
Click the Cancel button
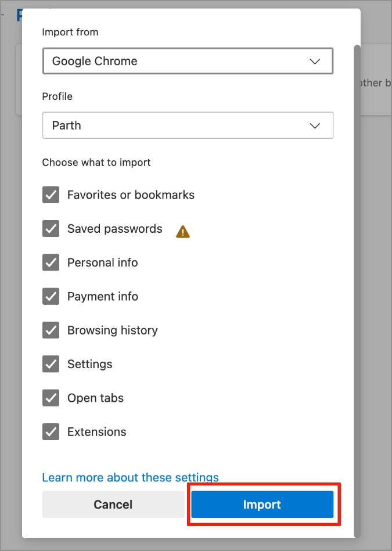[x=113, y=505]
